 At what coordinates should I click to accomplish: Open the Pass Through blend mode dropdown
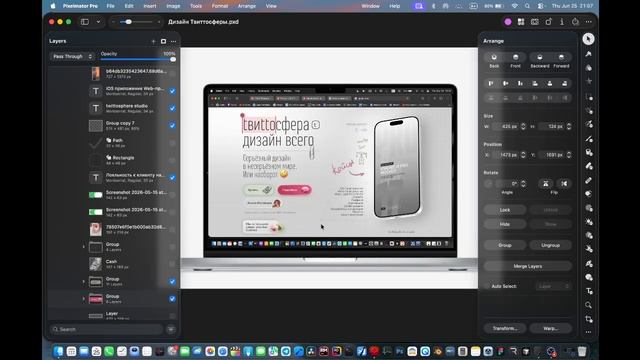(x=72, y=56)
